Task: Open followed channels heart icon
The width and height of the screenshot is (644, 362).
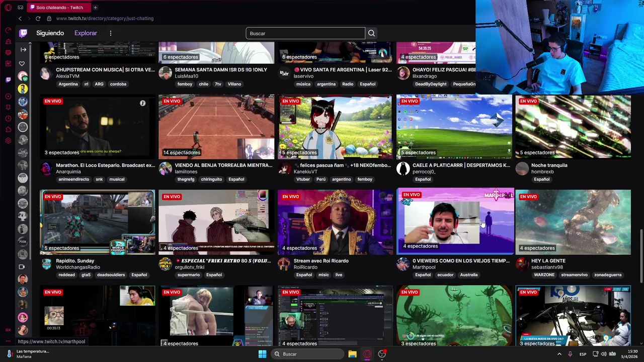Action: pos(22,63)
